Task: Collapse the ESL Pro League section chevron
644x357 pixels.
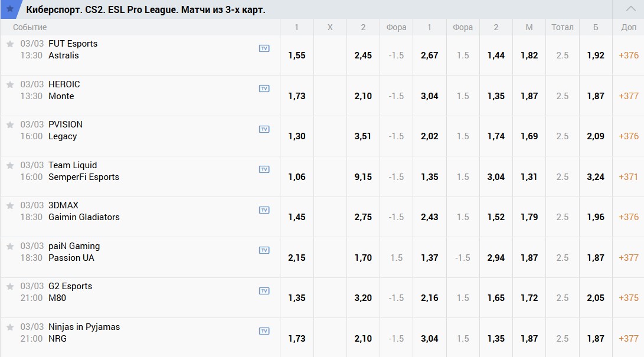Action: (630, 9)
